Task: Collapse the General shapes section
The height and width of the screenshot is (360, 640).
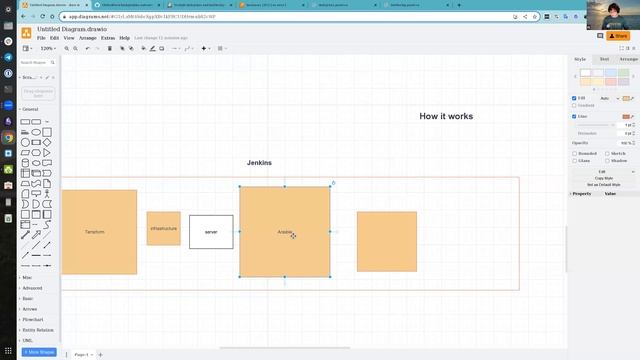Action: (29, 109)
